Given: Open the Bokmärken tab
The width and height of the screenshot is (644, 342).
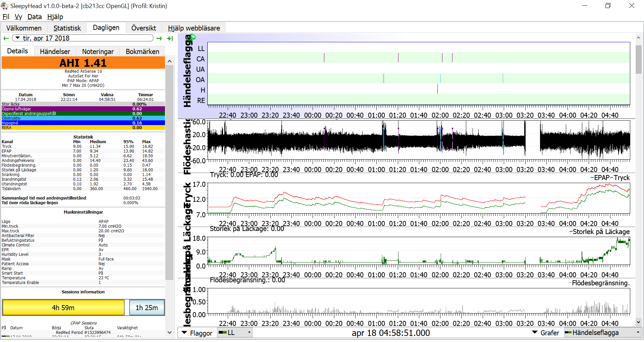Looking at the screenshot, I should 143,51.
